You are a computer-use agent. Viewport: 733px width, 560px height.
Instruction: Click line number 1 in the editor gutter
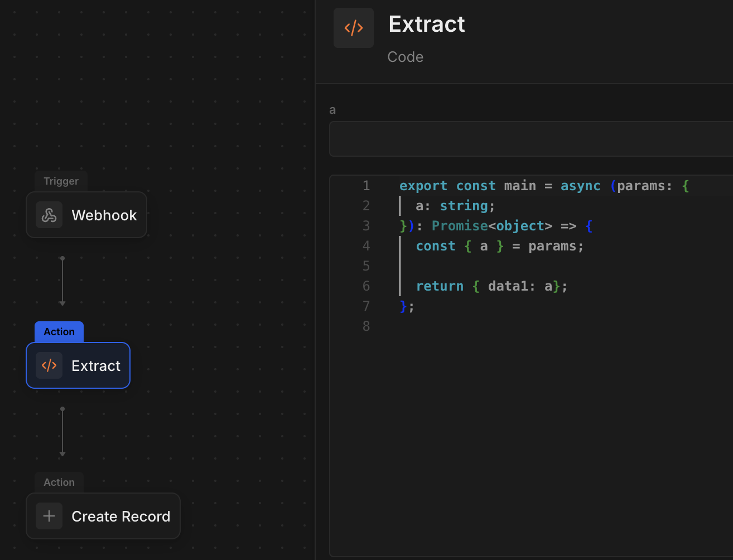point(366,186)
